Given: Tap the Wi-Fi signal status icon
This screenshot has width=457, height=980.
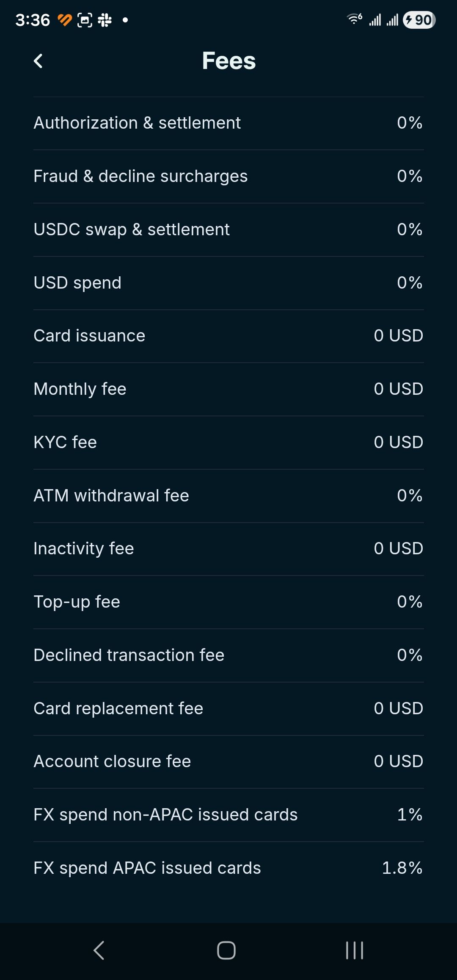Looking at the screenshot, I should [354, 19].
